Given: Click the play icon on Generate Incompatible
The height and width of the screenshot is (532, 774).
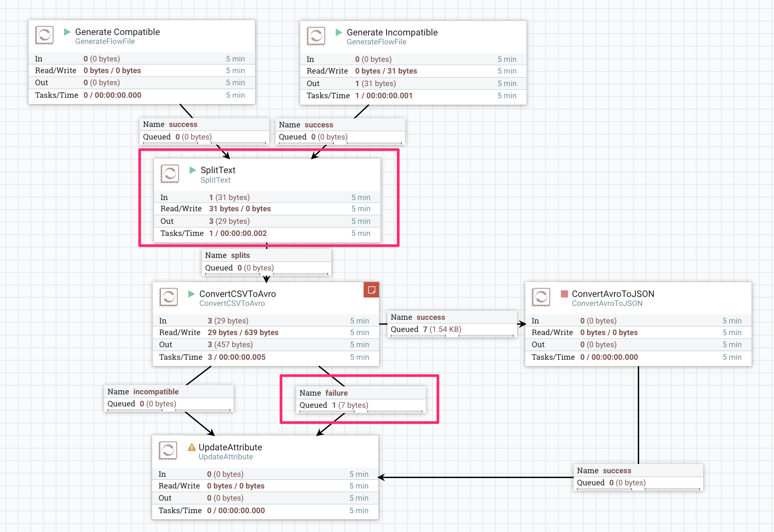Looking at the screenshot, I should click(339, 32).
